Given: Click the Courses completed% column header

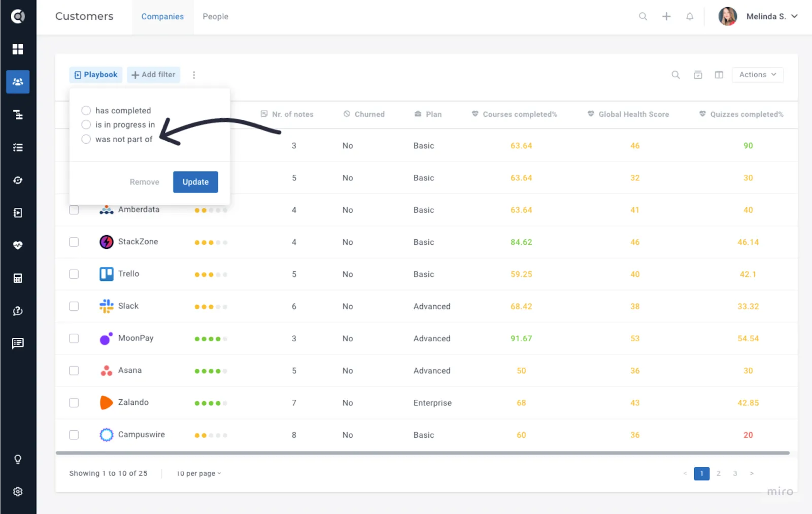Looking at the screenshot, I should [x=514, y=114].
